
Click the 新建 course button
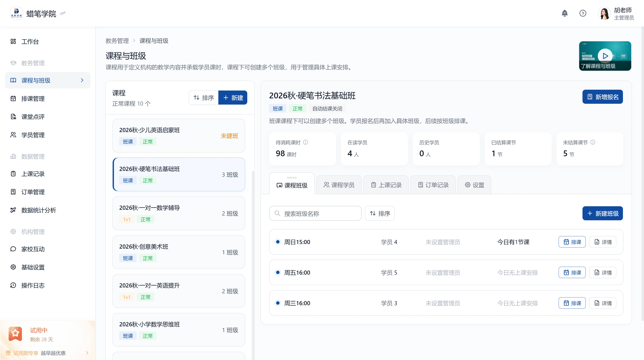pyautogui.click(x=233, y=98)
